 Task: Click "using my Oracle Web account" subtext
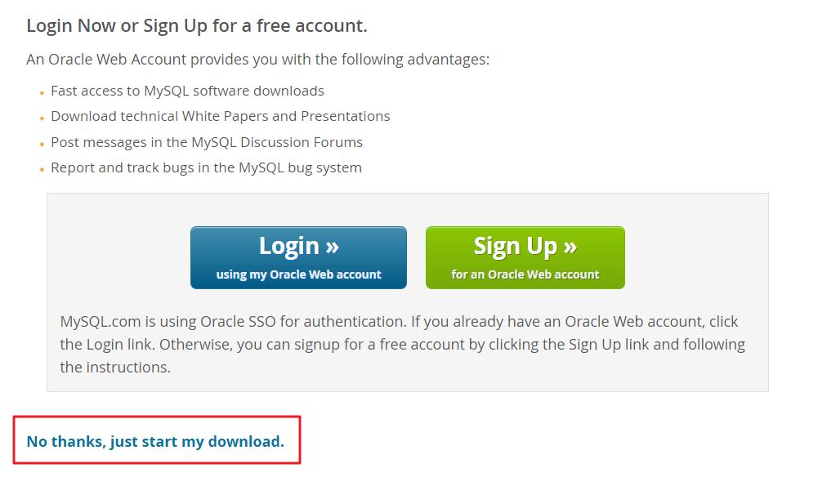(x=297, y=274)
